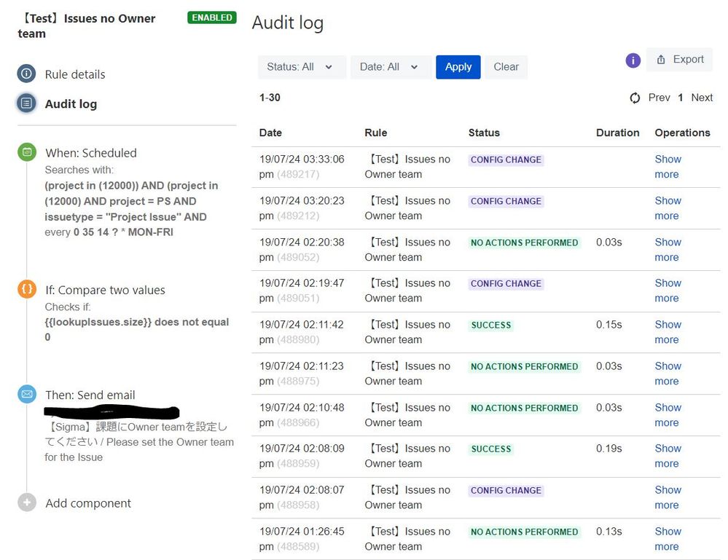Show more for the 01:26:45 entry

coord(668,539)
